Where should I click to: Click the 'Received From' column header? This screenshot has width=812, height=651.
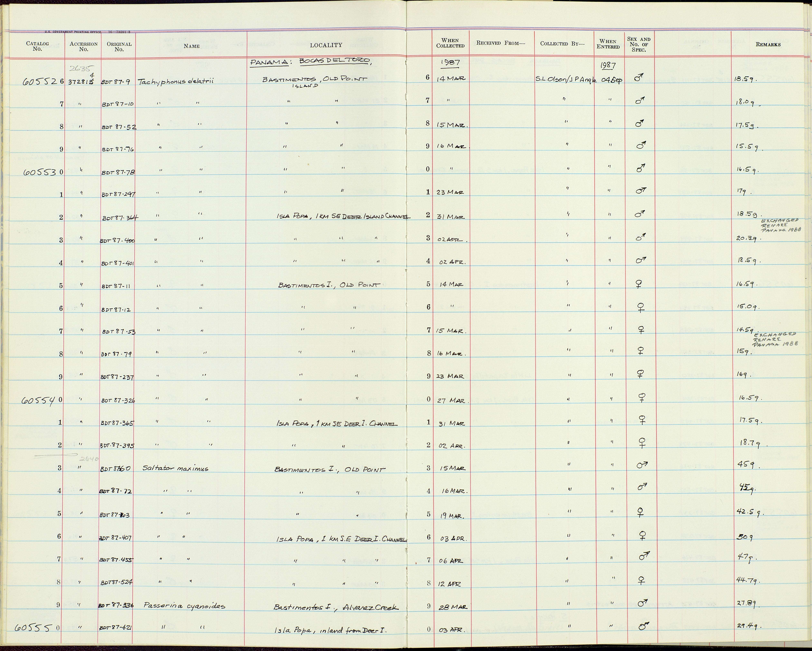point(501,43)
